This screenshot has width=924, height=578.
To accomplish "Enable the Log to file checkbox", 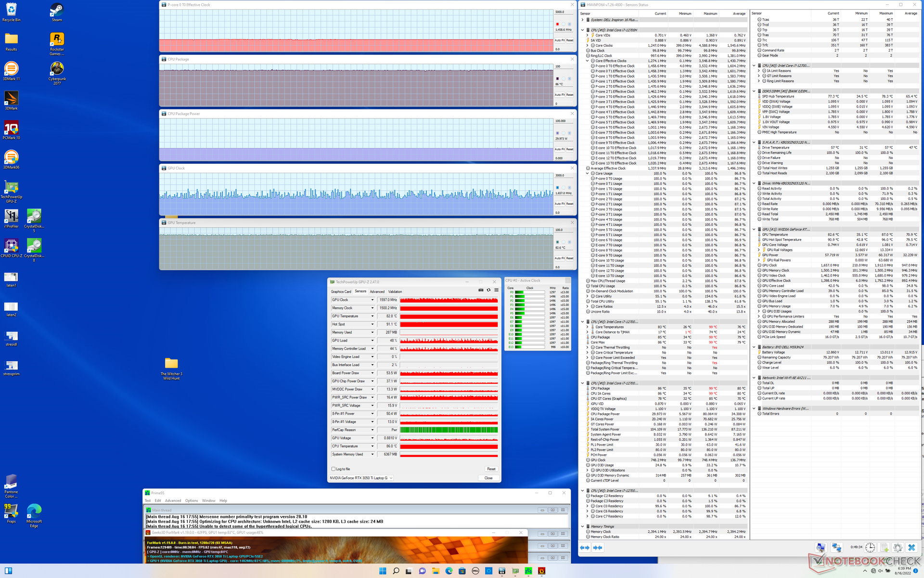I will click(334, 469).
